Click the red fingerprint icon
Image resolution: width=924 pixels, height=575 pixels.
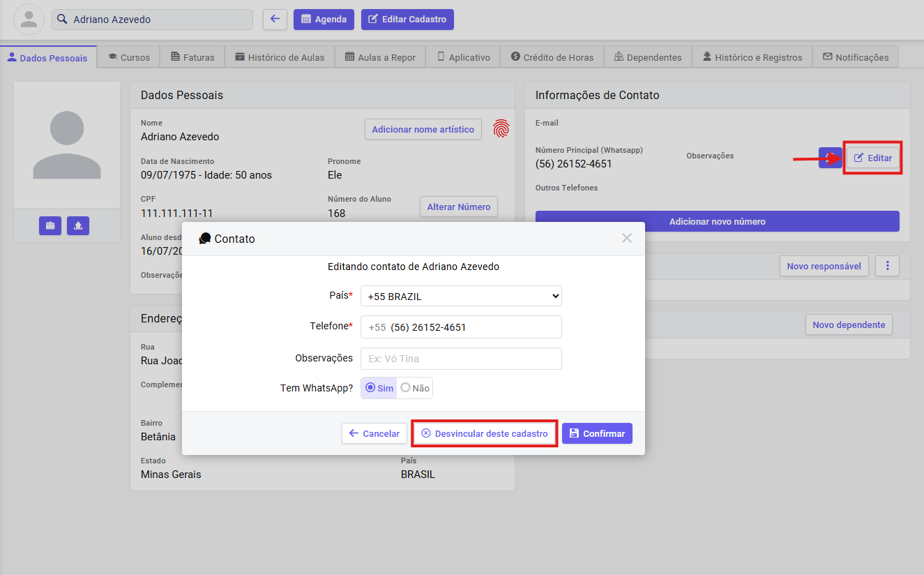[x=501, y=128]
